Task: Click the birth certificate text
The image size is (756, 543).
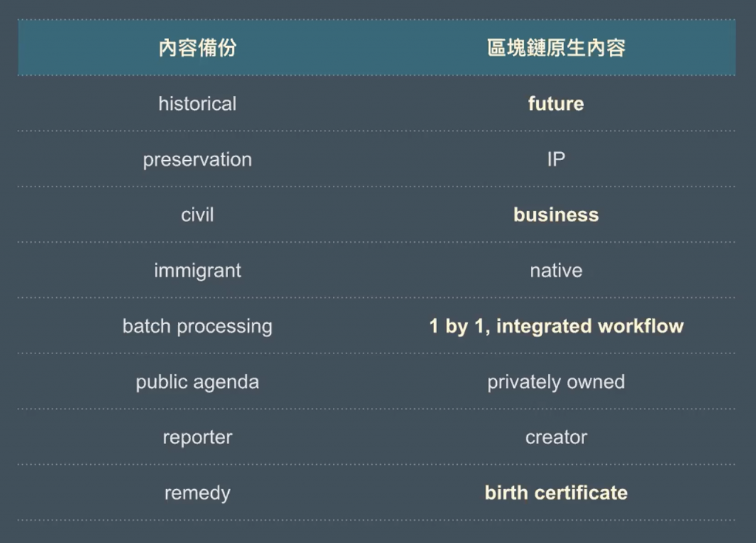Action: point(556,493)
